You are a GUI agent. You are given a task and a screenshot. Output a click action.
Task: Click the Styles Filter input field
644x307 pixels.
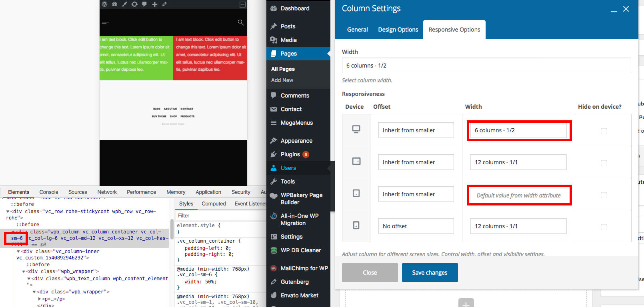coord(220,215)
